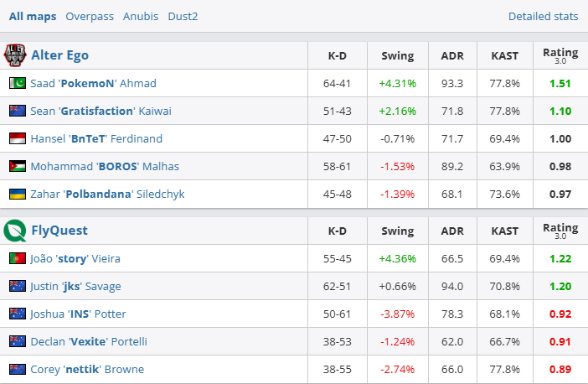Viewport: 588px width, 384px height.
Task: Click the flag icon beside story
Action: [x=18, y=258]
